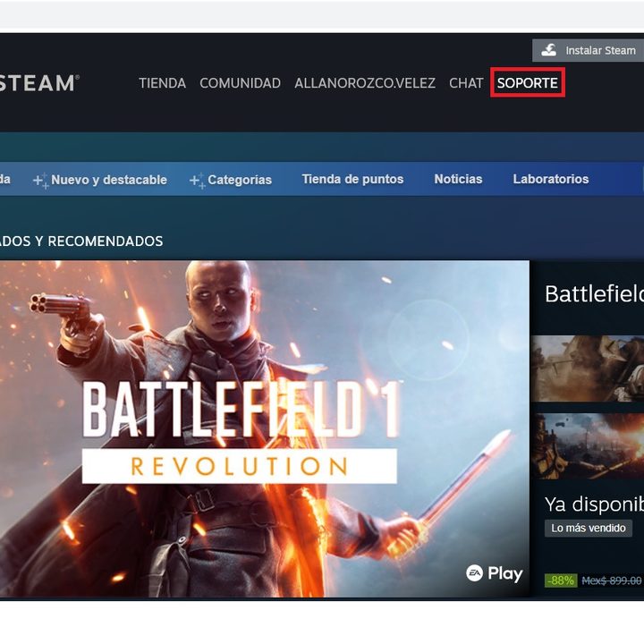This screenshot has height=644, width=644.
Task: Open the ALLANOROZCO.VELEZ profile menu
Action: pyautogui.click(x=365, y=83)
